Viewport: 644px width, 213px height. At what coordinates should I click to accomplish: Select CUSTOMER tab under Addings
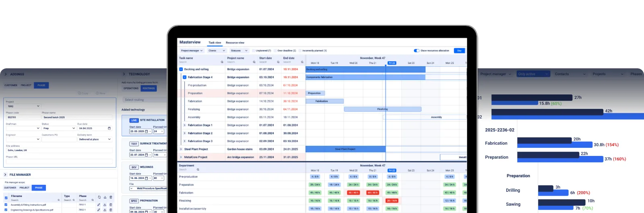click(11, 85)
